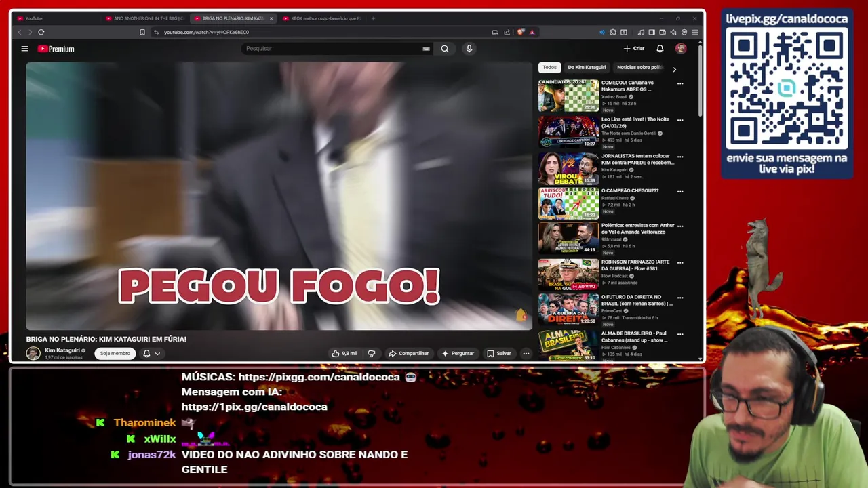Open Kim Kataguiri channel avatar
This screenshot has width=868, height=488.
[x=33, y=353]
